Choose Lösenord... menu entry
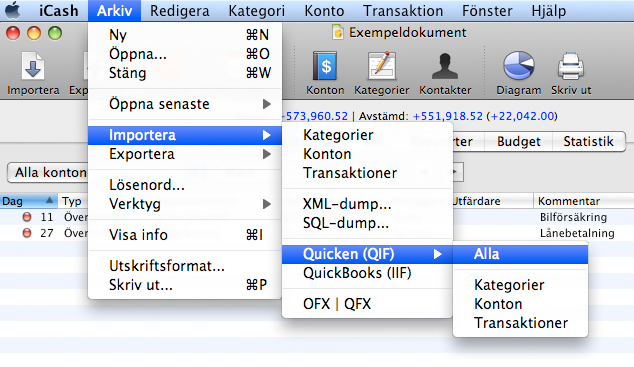Screen dimensions: 634x367 click(185, 185)
